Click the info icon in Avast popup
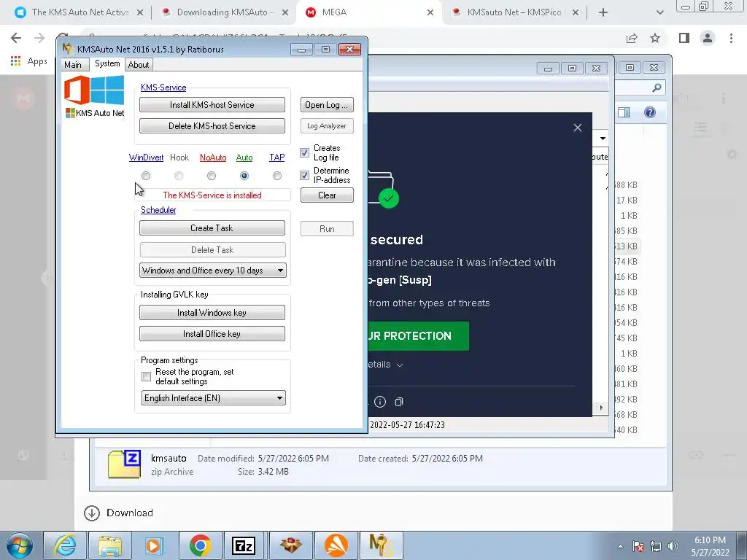The height and width of the screenshot is (560, 747). point(379,402)
